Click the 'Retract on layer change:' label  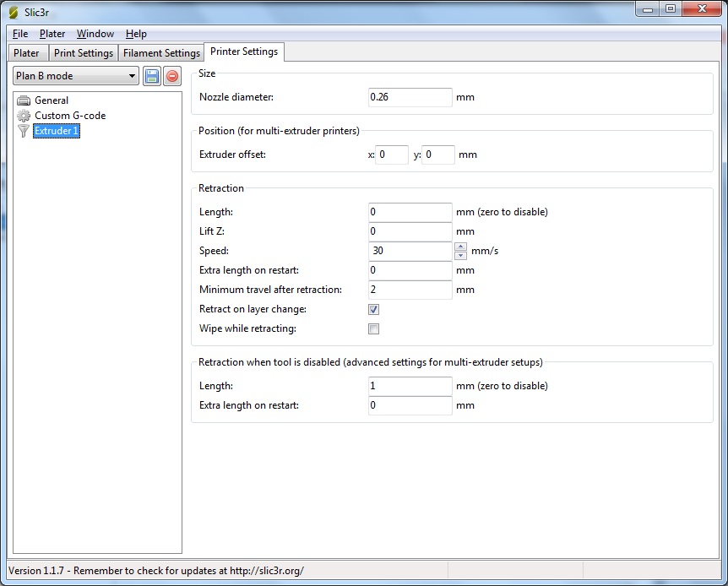[253, 309]
